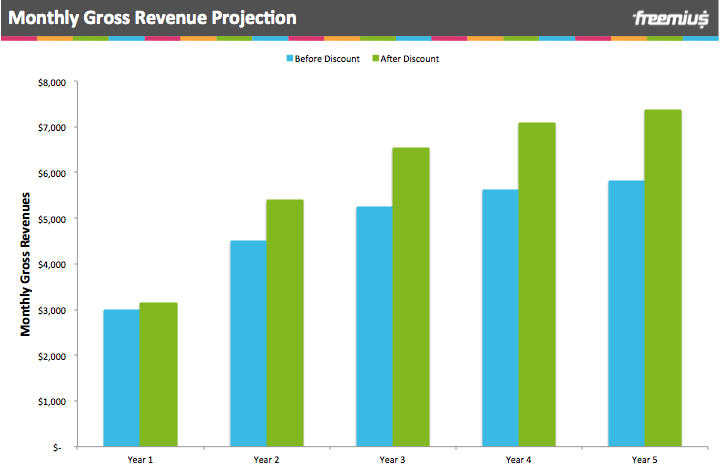
Task: Select the Year 5 green After Discount bar
Action: point(663,278)
